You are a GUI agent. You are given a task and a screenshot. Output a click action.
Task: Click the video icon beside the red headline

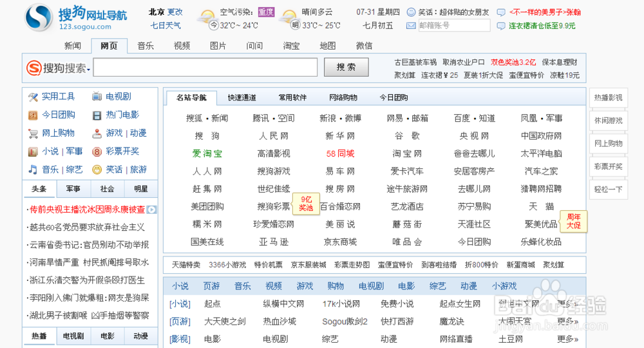tap(151, 209)
